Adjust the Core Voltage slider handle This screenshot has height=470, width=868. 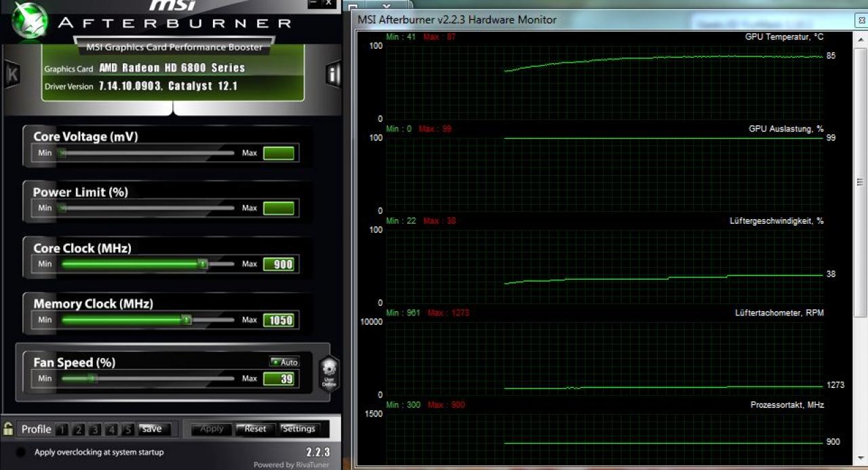[62, 153]
